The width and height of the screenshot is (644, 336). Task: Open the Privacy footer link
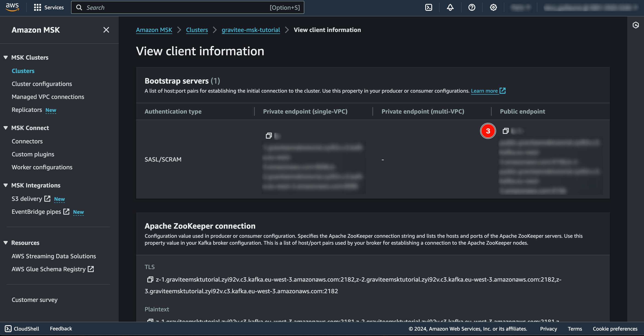[x=549, y=329]
